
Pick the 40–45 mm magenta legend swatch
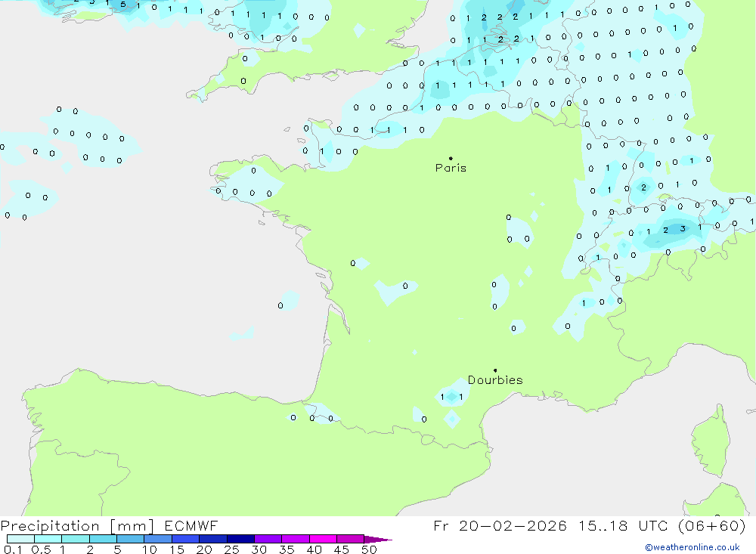click(x=323, y=539)
